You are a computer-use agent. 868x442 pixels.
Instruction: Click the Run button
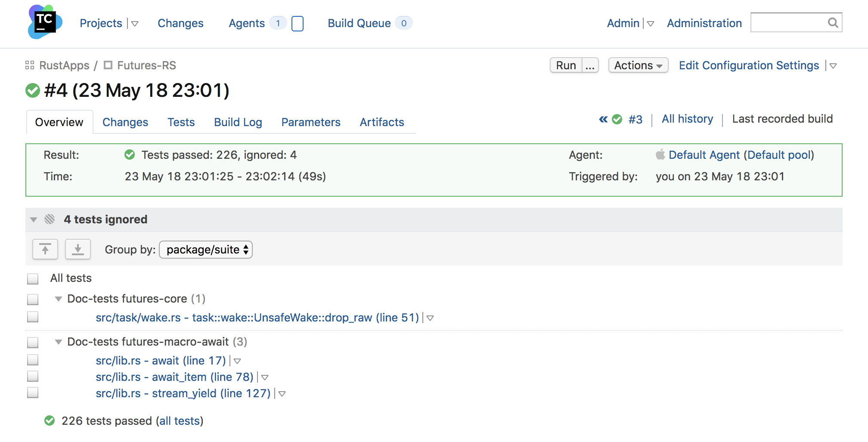point(566,65)
